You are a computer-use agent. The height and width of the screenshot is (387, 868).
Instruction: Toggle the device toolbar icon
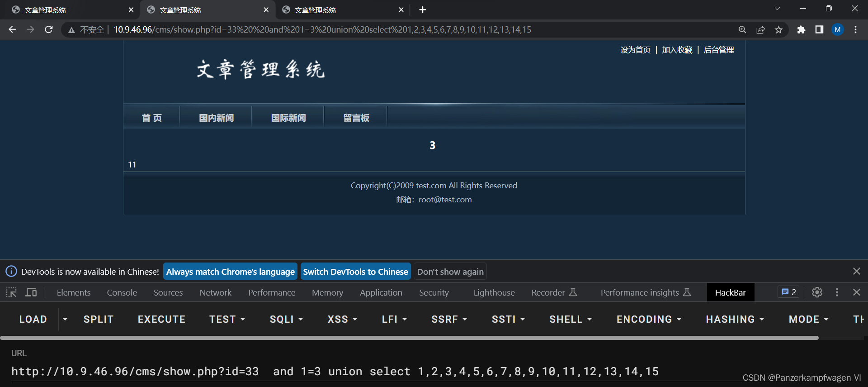[x=31, y=292]
